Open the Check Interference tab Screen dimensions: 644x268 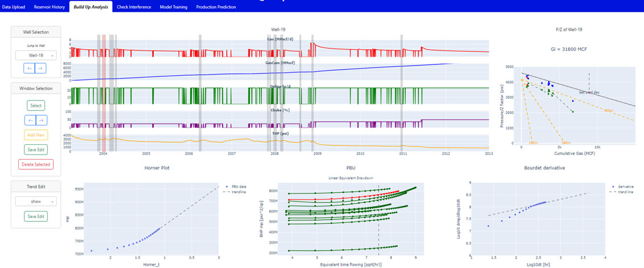coord(134,7)
